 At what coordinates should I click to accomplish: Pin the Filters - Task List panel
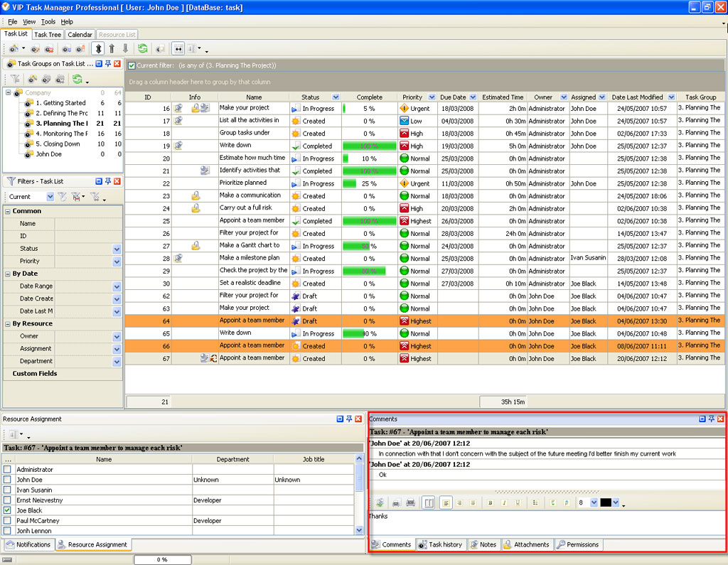[108, 182]
